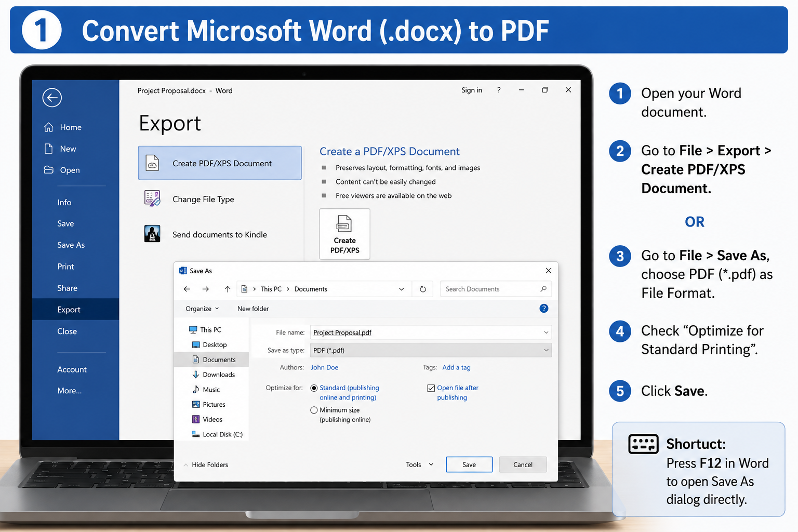Click Documents in the address path

[x=311, y=289]
